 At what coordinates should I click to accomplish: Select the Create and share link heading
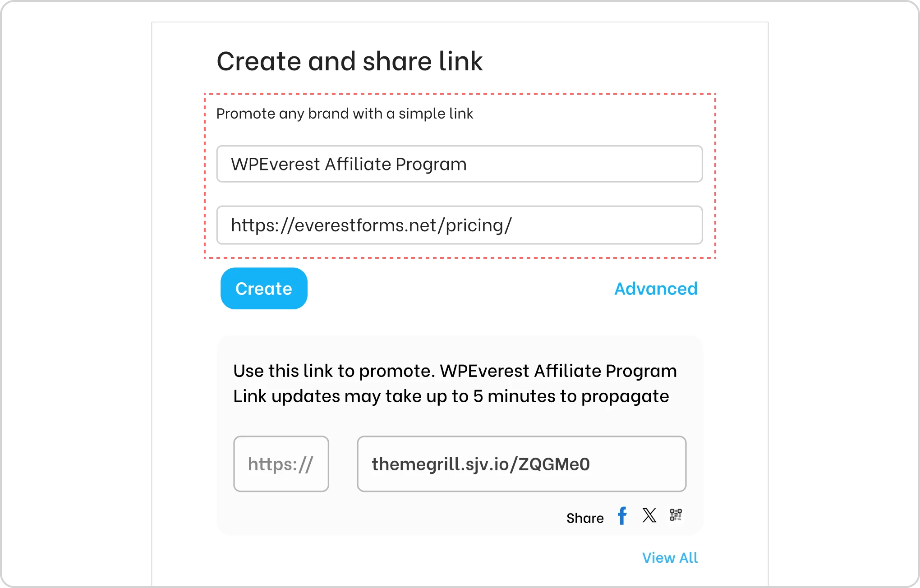pos(350,61)
